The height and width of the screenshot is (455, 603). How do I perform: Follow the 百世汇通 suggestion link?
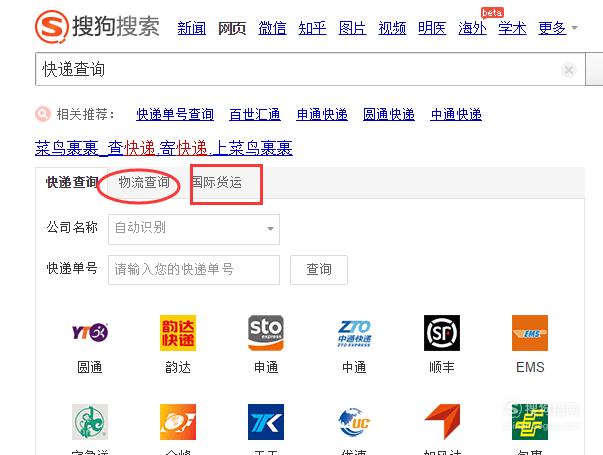pos(255,114)
